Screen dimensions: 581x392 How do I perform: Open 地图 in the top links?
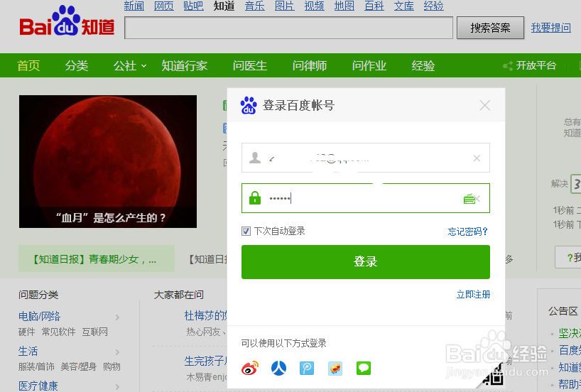[x=344, y=6]
